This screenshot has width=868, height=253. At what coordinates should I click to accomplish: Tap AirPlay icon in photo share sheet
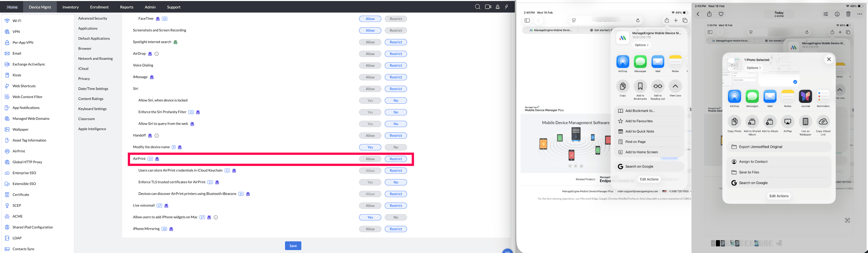[788, 121]
